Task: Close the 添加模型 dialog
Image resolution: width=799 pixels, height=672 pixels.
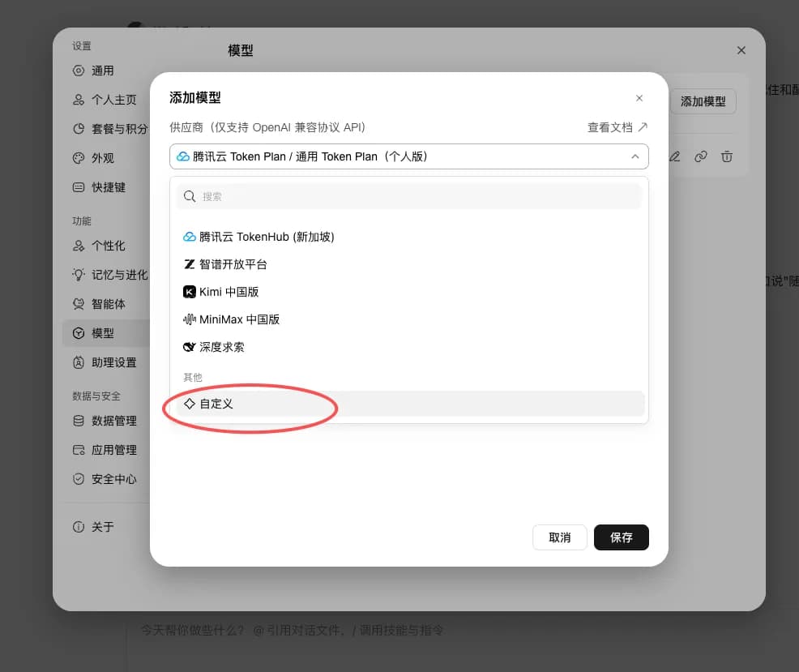Action: (639, 98)
